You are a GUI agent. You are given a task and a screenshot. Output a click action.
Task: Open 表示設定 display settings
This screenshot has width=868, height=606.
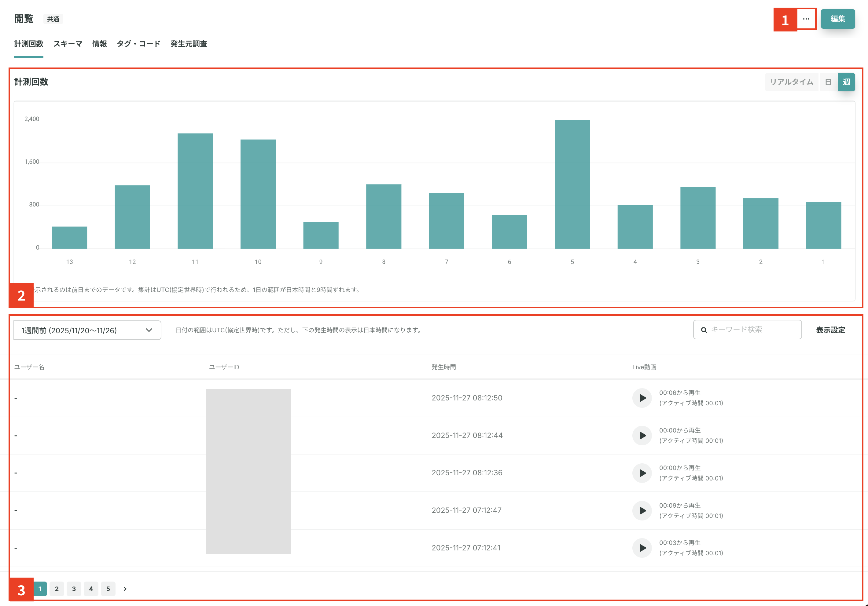point(830,330)
